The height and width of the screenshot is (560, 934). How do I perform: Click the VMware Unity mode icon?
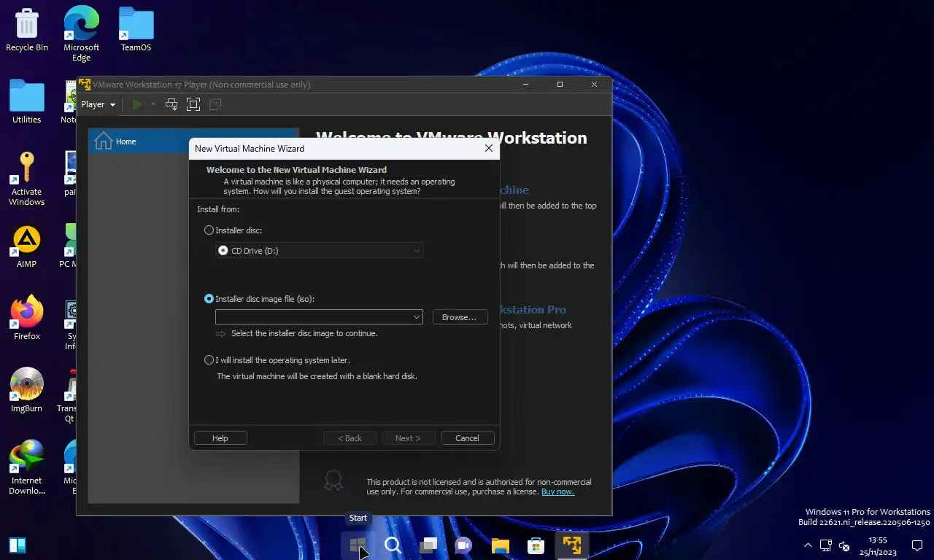pyautogui.click(x=215, y=104)
